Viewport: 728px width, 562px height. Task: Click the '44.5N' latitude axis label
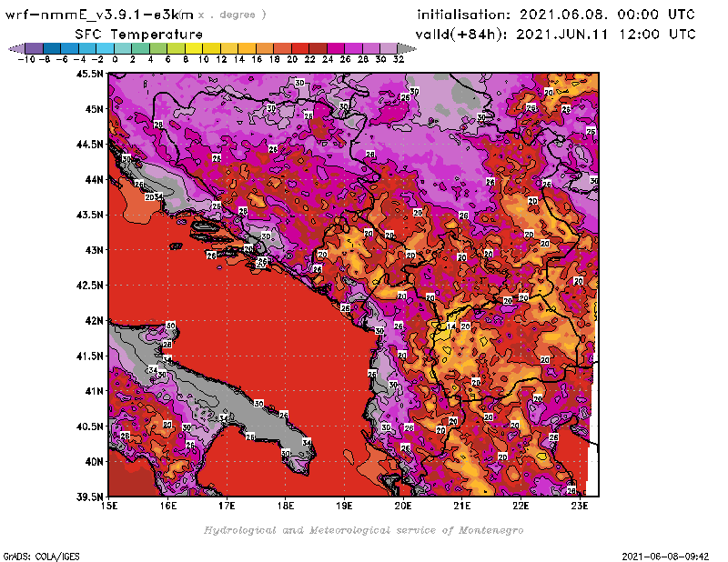click(90, 145)
